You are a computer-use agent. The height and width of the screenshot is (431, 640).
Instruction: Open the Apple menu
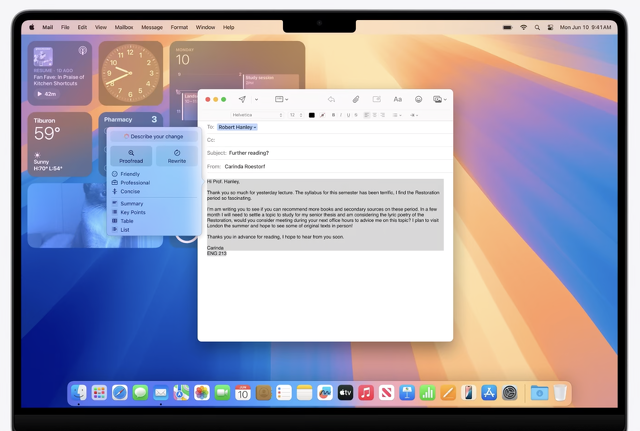32,27
